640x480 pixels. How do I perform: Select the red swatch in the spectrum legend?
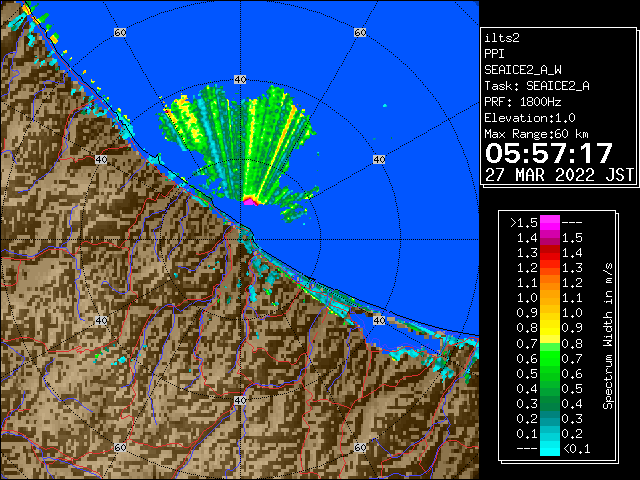click(x=550, y=253)
